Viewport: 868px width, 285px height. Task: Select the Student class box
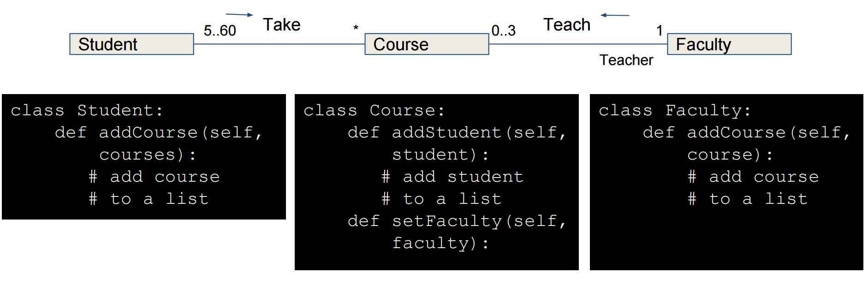[x=131, y=44]
